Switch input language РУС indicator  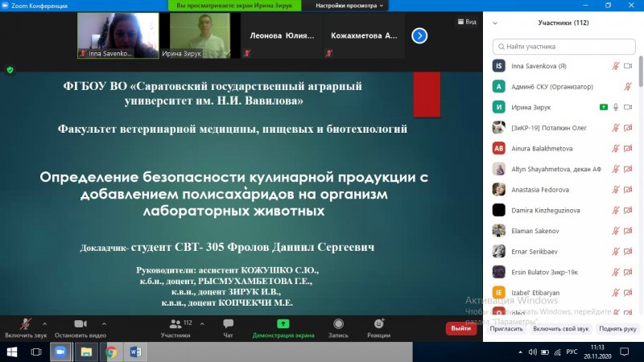click(x=572, y=352)
